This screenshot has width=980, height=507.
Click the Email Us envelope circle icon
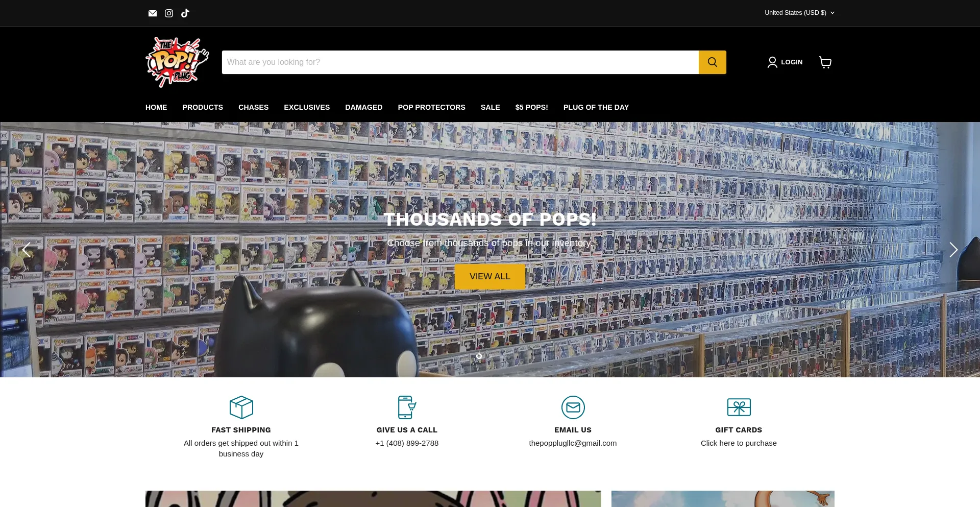click(573, 407)
